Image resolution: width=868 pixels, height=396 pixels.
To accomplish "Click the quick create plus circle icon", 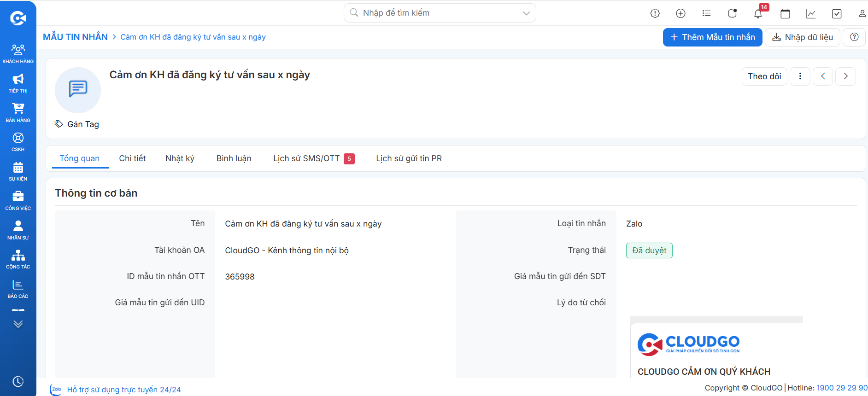I will click(x=680, y=13).
